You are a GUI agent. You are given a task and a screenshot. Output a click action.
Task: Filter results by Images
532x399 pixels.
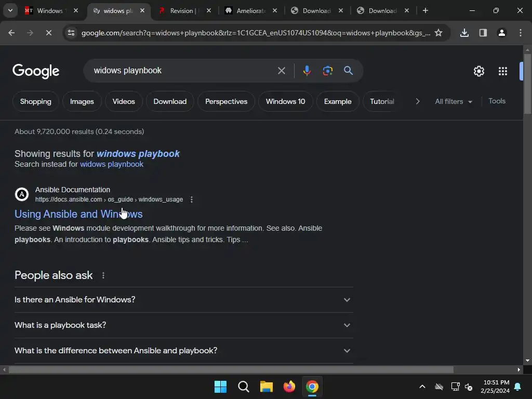tap(82, 101)
